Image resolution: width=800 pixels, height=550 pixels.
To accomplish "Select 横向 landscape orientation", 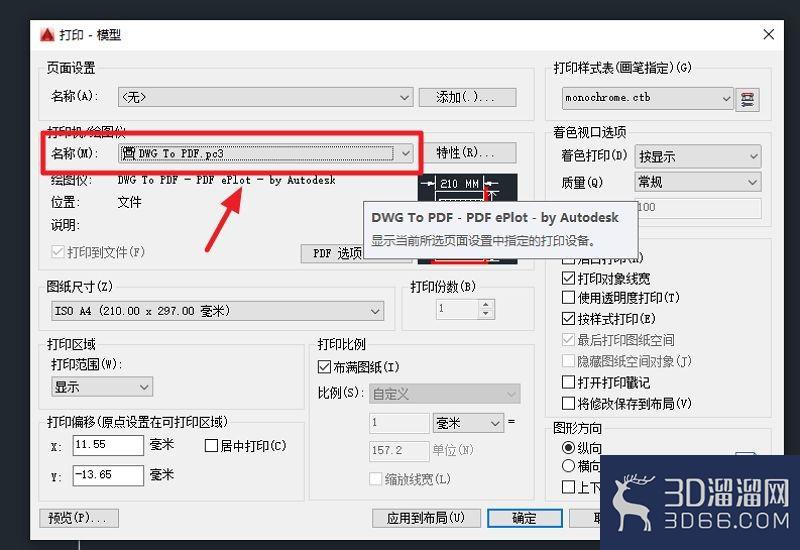I will point(568,466).
